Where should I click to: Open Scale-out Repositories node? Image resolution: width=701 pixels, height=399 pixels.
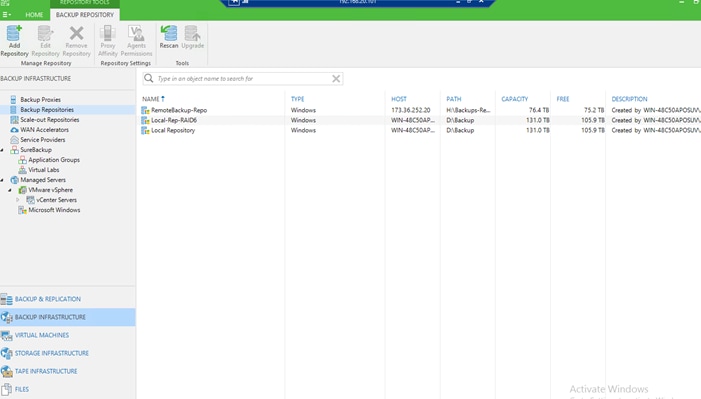click(50, 119)
